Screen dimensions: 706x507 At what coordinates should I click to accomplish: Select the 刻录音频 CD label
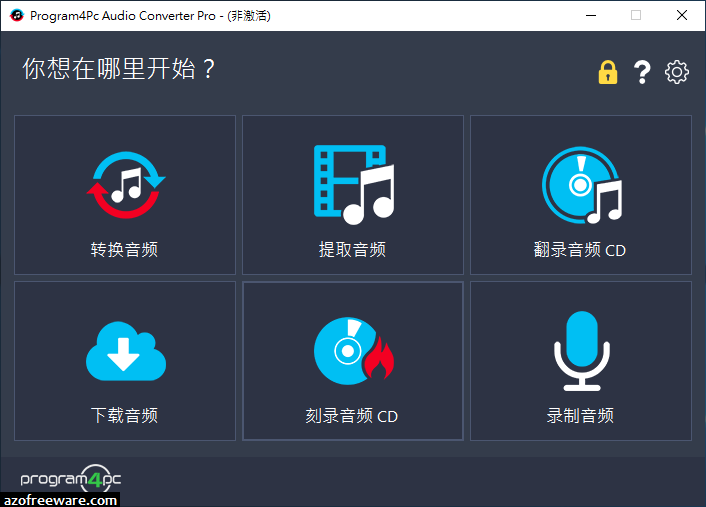pyautogui.click(x=352, y=416)
